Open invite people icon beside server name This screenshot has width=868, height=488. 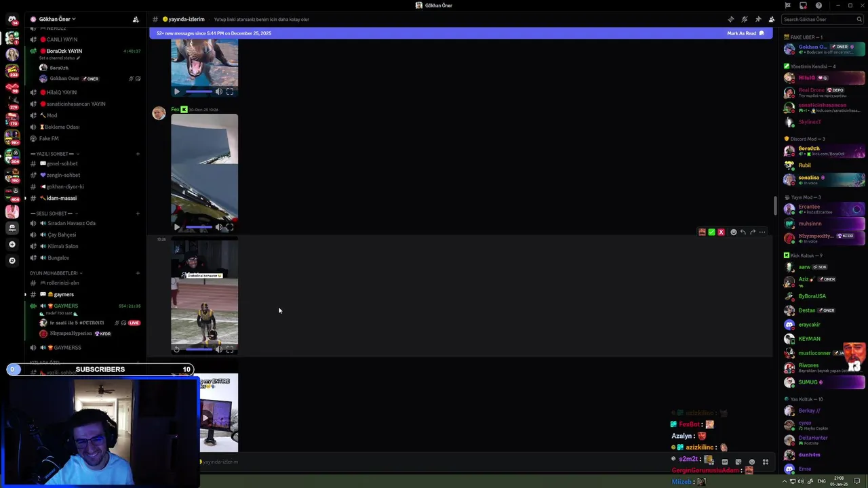pyautogui.click(x=136, y=19)
